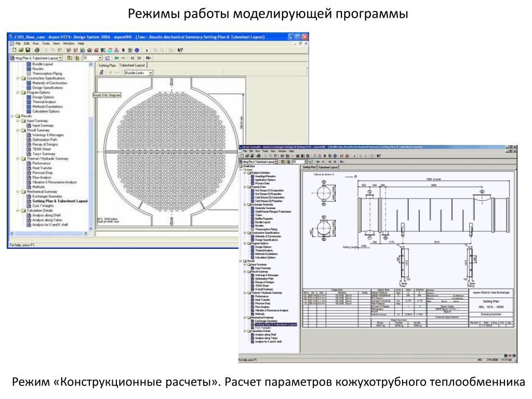Open Setting Plan & Tubesheet Layout dropdown in HTFS window
Image resolution: width=532 pixels, height=399 pixels.
(60, 58)
